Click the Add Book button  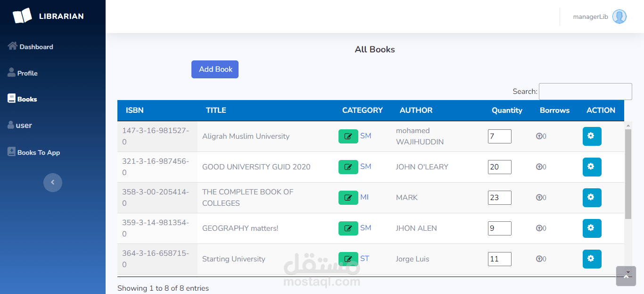click(215, 69)
